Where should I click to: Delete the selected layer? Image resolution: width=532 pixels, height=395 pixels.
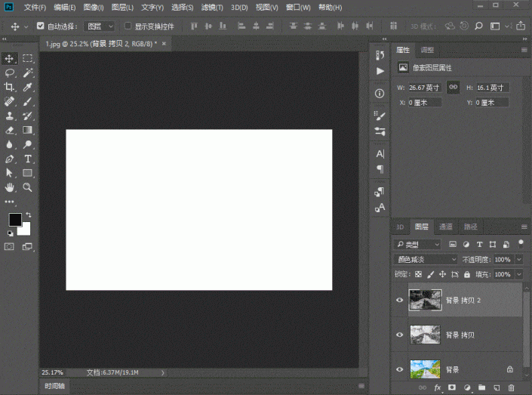[512, 387]
